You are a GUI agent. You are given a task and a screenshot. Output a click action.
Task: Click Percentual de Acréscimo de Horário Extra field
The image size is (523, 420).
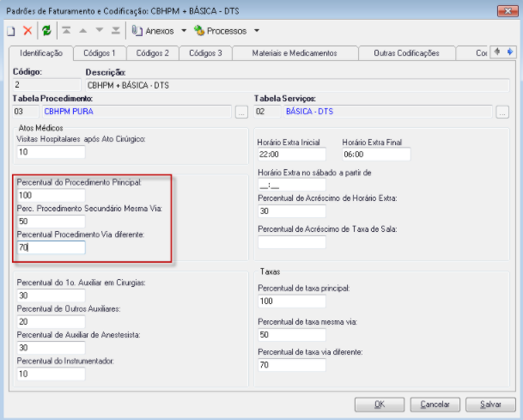(292, 211)
